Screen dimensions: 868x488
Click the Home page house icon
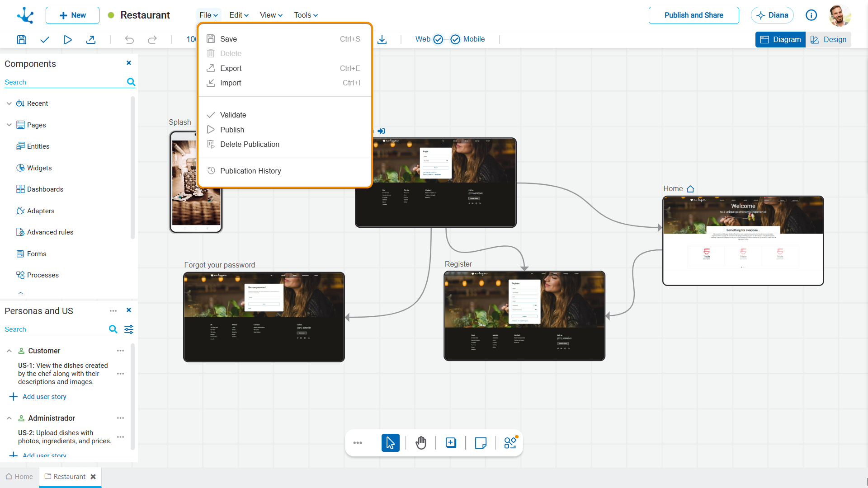coord(690,189)
